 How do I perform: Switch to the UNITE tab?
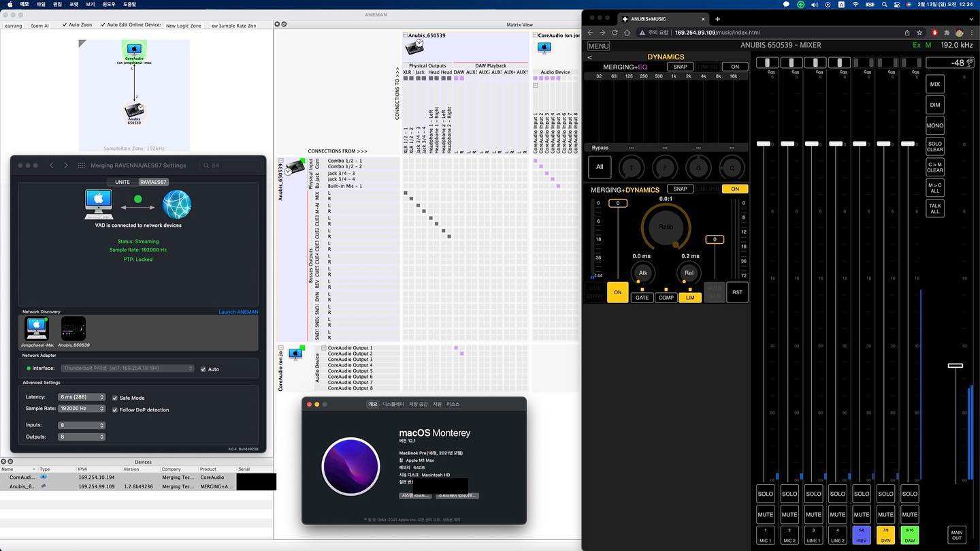[x=122, y=182]
